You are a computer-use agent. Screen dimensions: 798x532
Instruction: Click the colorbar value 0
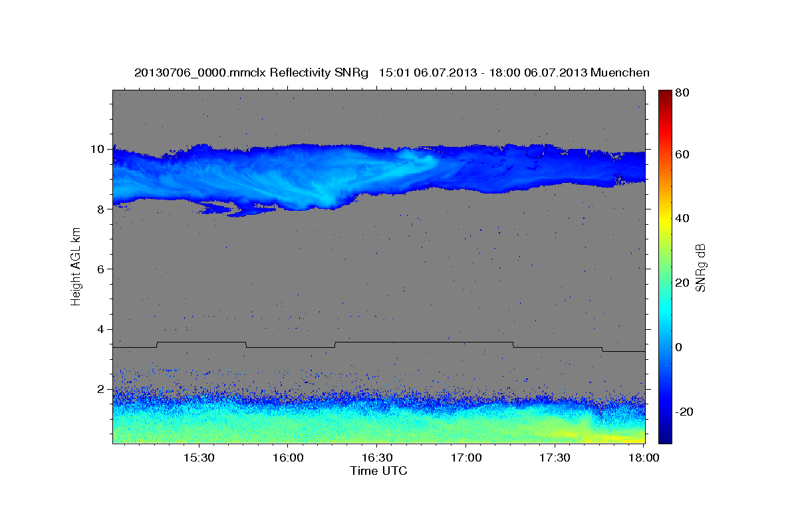click(x=679, y=347)
